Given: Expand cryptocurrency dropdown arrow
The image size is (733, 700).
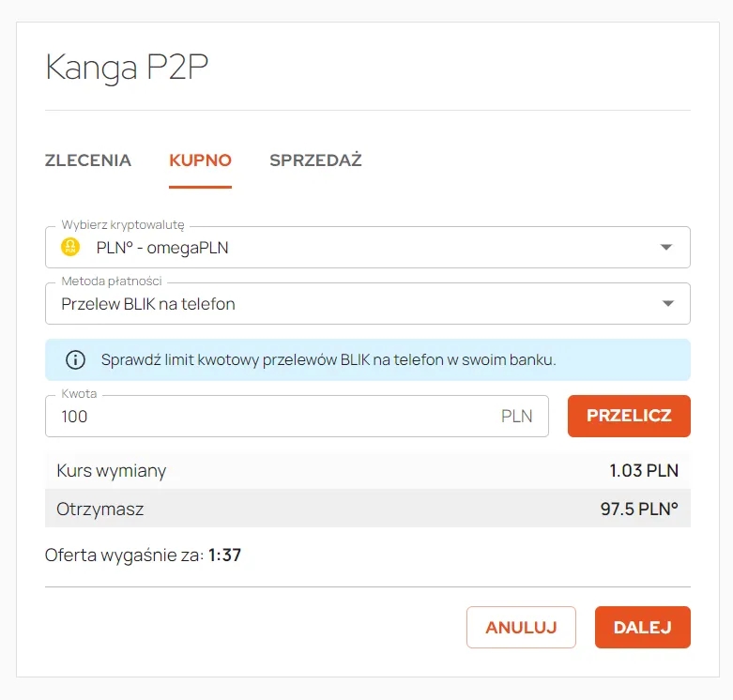Looking at the screenshot, I should tap(665, 247).
